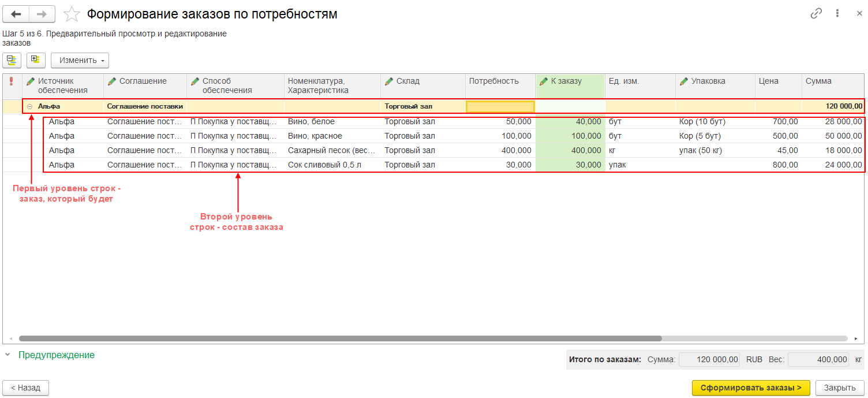
Task: Click the 40,000 К заказу cell
Action: click(570, 121)
